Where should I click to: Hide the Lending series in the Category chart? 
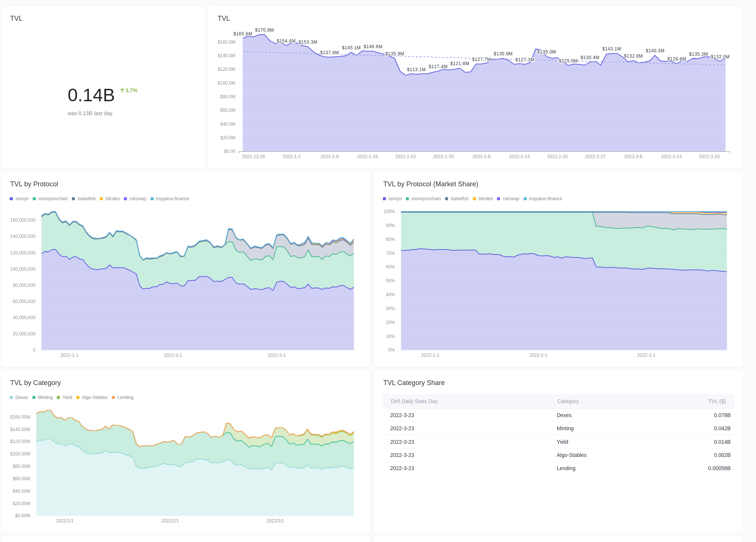tap(126, 397)
